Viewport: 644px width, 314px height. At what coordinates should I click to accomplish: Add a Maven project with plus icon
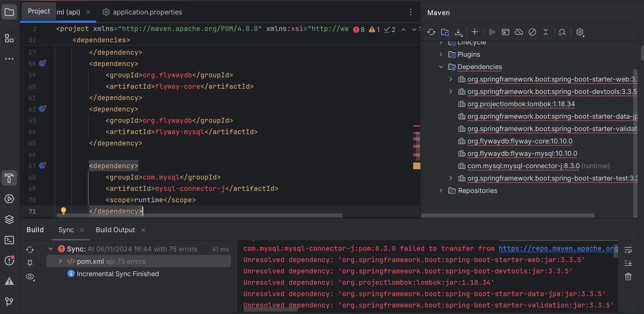[475, 32]
